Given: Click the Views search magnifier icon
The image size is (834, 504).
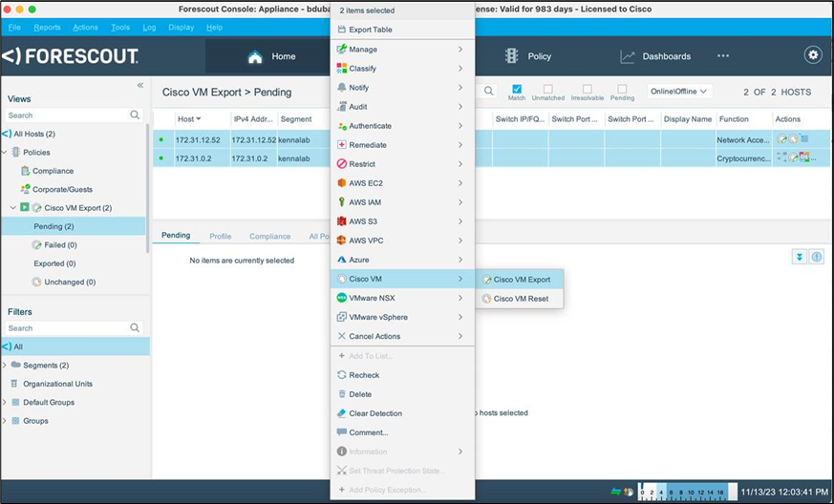Looking at the screenshot, I should pos(135,115).
